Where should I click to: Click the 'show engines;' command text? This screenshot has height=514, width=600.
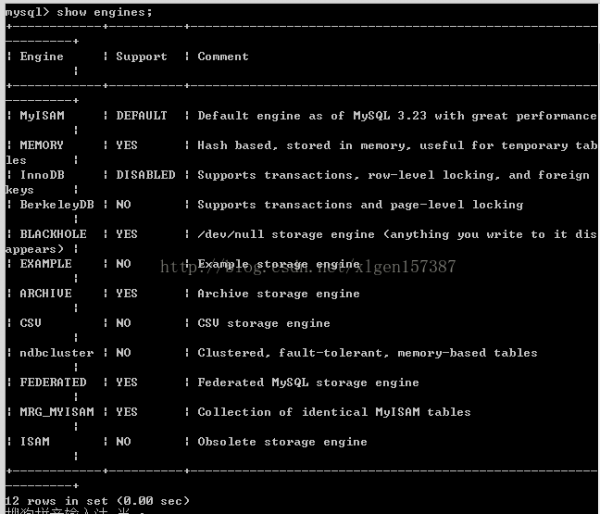104,12
